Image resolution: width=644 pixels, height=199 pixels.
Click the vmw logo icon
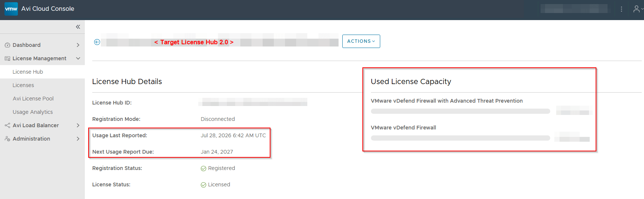tap(11, 9)
